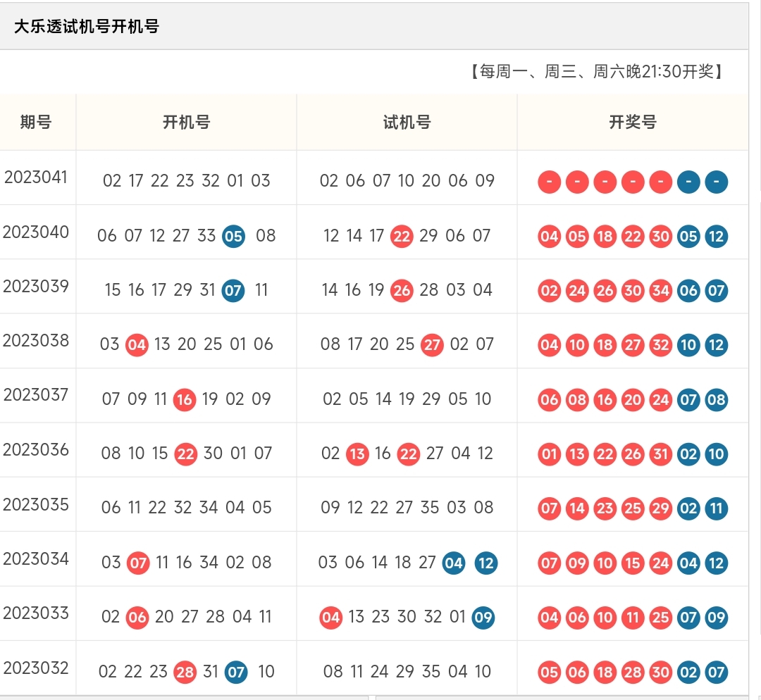Click red 22 ball in 开机号 of 2023036
Screen dimensions: 761x700
(x=185, y=454)
